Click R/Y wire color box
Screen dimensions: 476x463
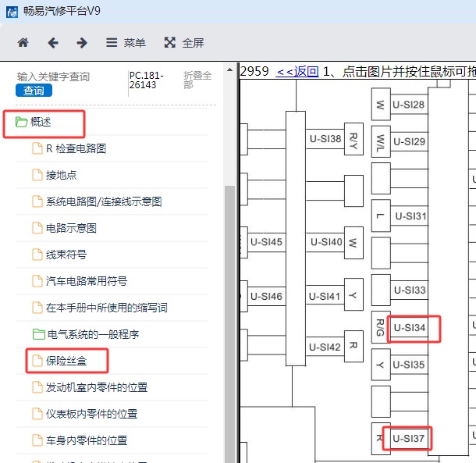tap(353, 139)
